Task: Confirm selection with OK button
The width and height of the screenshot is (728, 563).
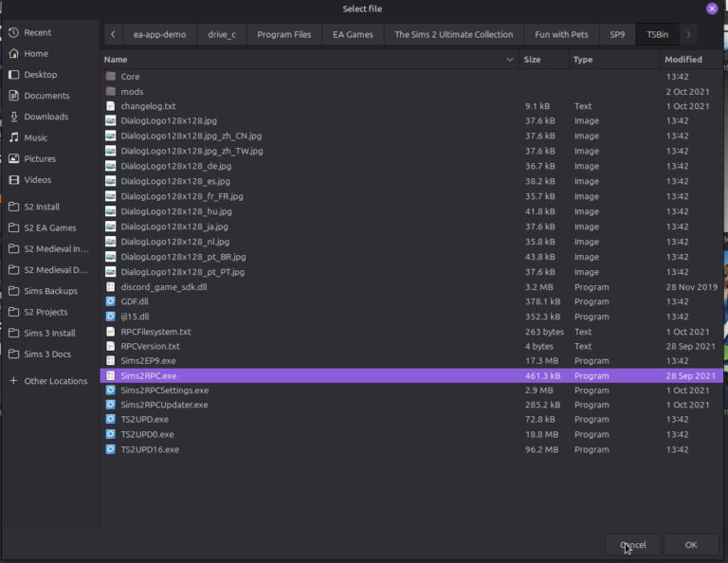Action: point(691,545)
